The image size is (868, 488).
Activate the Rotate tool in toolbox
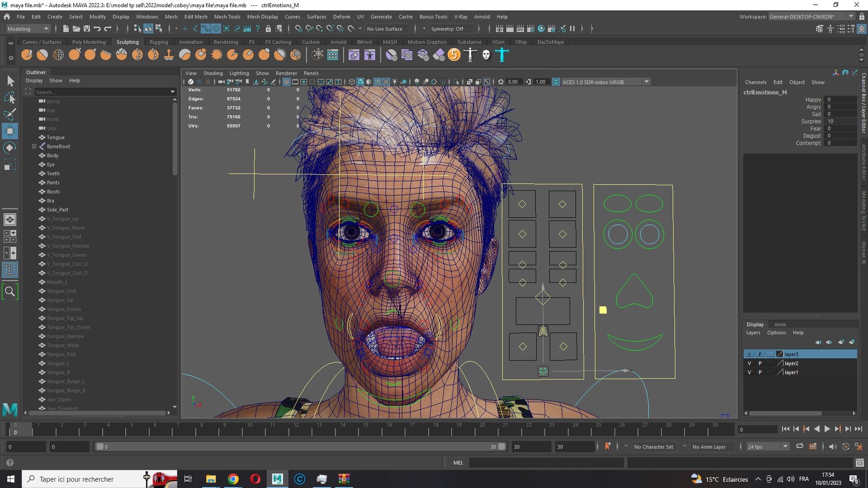pyautogui.click(x=10, y=148)
